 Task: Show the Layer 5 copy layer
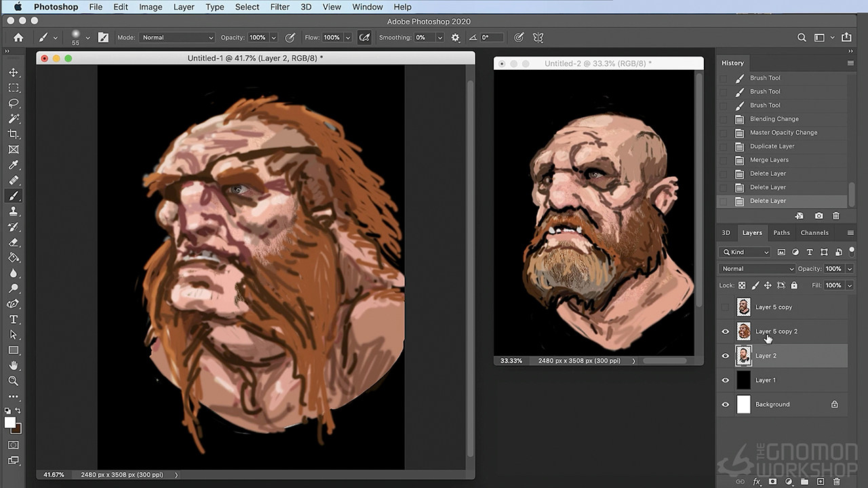pyautogui.click(x=725, y=307)
